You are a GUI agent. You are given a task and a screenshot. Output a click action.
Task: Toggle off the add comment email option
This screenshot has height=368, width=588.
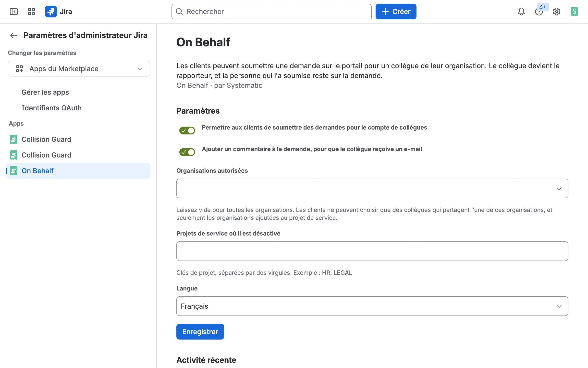click(187, 152)
